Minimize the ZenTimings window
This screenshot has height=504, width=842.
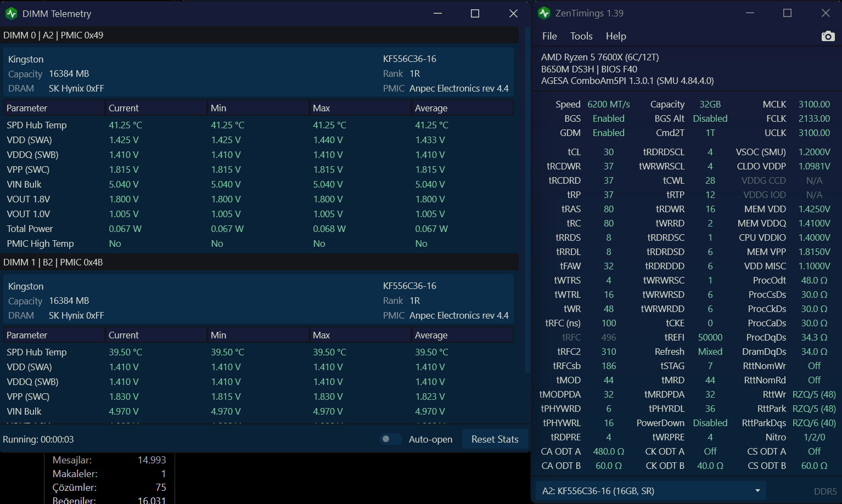[750, 13]
